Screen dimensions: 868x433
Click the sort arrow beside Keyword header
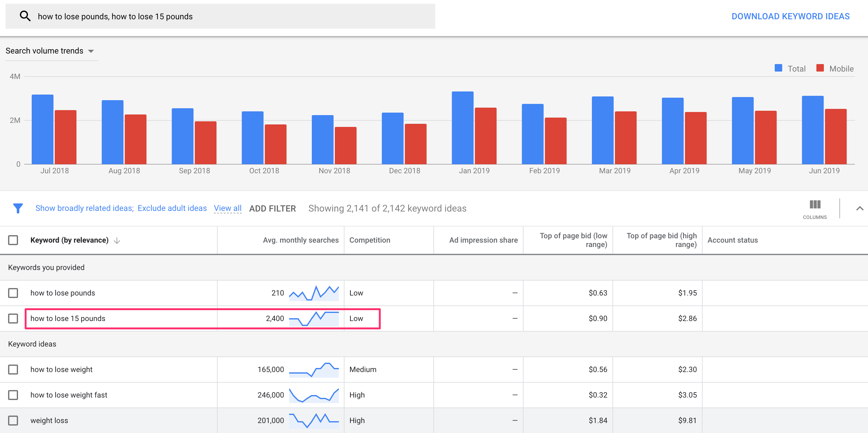click(x=117, y=240)
